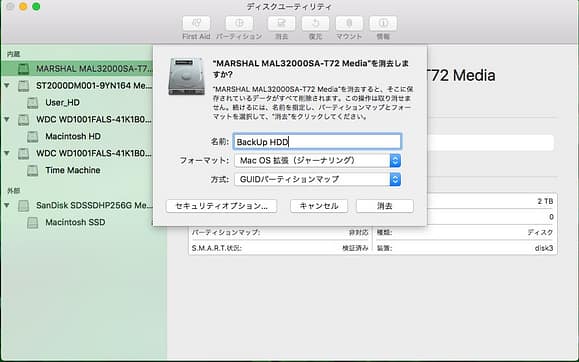Select the Time Machine volume row
Viewport: 579px width, 362px height.
[x=77, y=170]
